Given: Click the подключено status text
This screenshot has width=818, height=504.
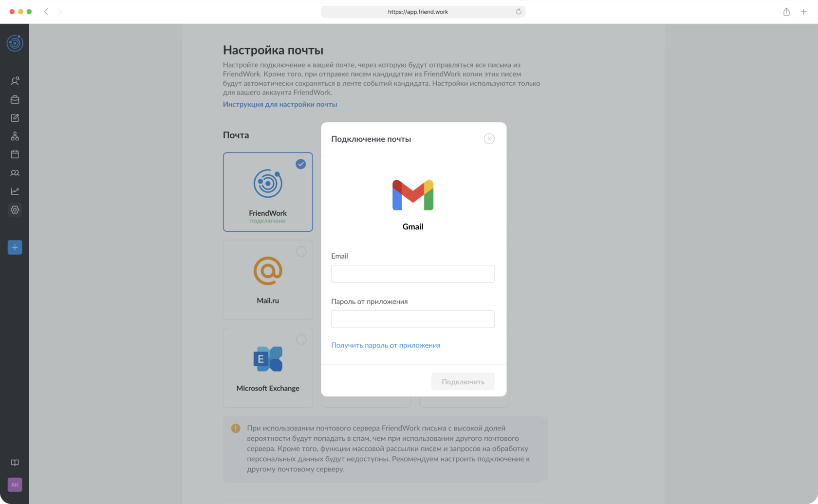Looking at the screenshot, I should pos(268,221).
